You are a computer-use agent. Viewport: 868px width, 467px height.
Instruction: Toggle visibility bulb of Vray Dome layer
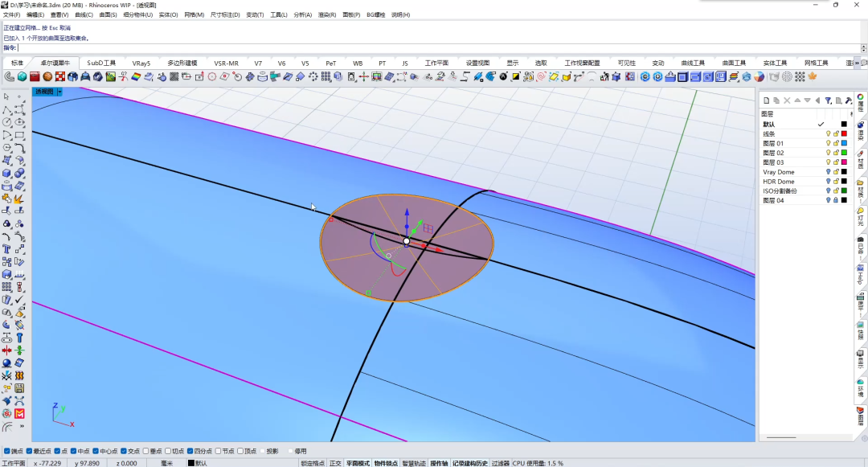[829, 172]
